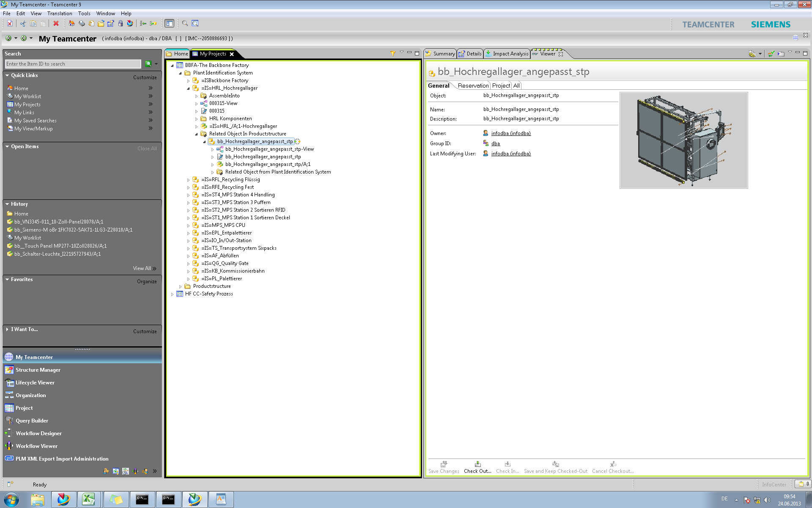812x508 pixels.
Task: Click Customize in Quick Links
Action: click(145, 77)
